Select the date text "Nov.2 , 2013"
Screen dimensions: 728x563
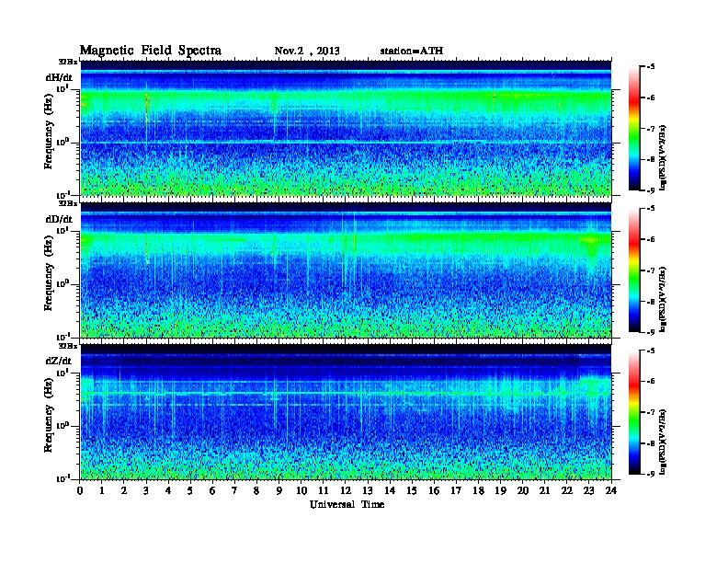click(x=307, y=51)
